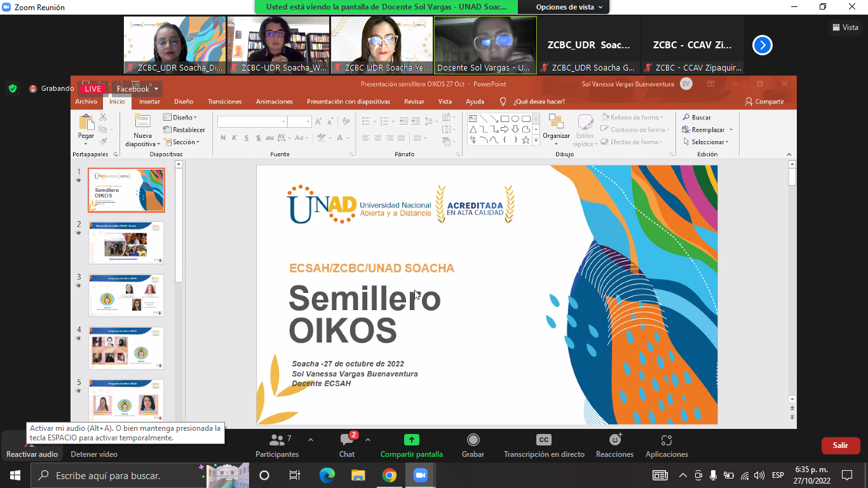Toggle underline S formatting
This screenshot has height=488, width=868.
[247, 138]
